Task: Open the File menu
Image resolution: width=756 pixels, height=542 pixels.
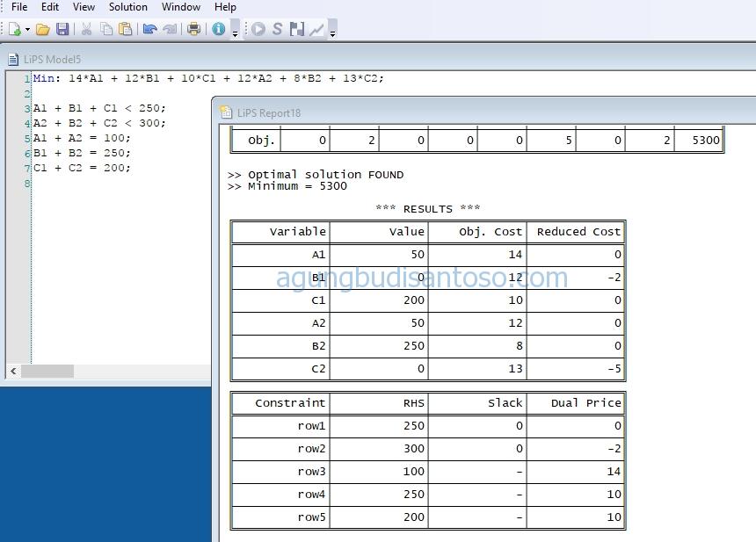Action: pyautogui.click(x=19, y=7)
